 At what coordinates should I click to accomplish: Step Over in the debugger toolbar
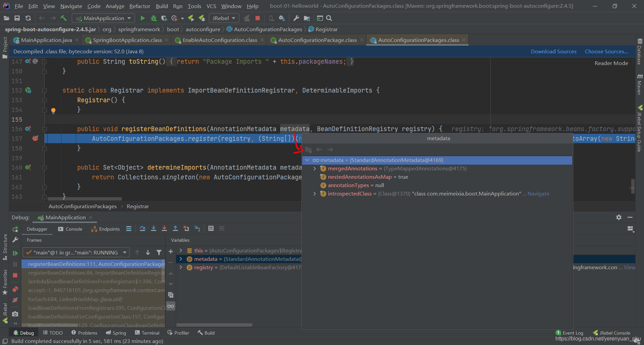point(143,228)
